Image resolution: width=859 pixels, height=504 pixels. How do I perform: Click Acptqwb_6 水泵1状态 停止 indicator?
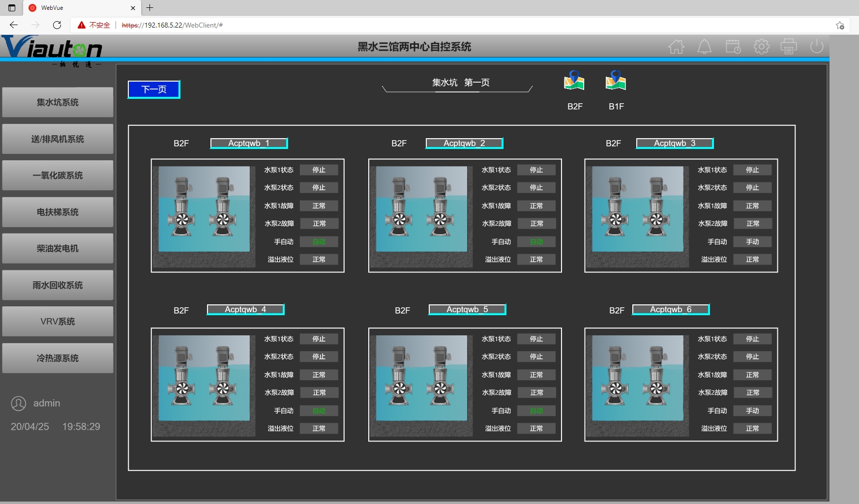(752, 339)
